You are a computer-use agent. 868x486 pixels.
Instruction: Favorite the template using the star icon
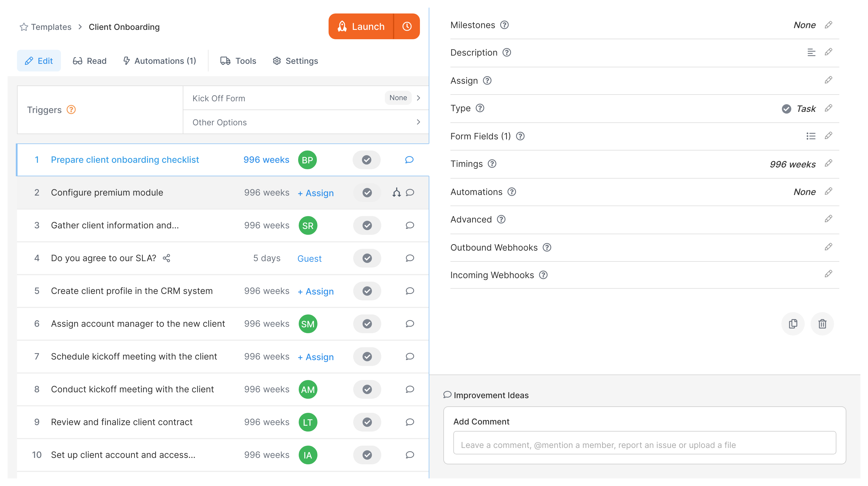point(24,27)
